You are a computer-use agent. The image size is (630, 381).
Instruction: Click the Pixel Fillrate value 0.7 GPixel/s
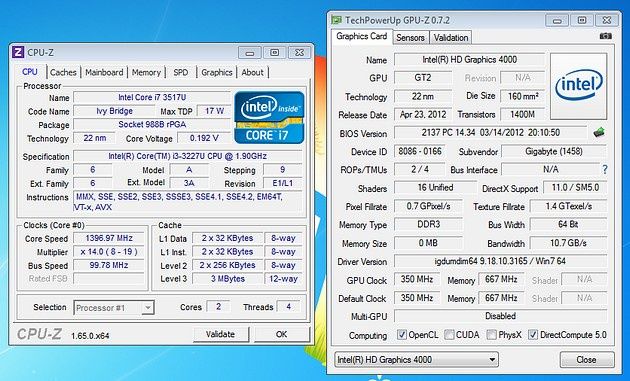(428, 206)
